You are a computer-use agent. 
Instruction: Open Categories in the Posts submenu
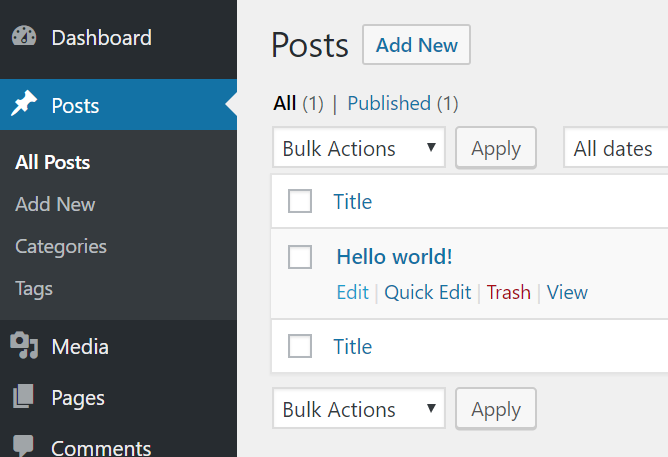pos(61,246)
